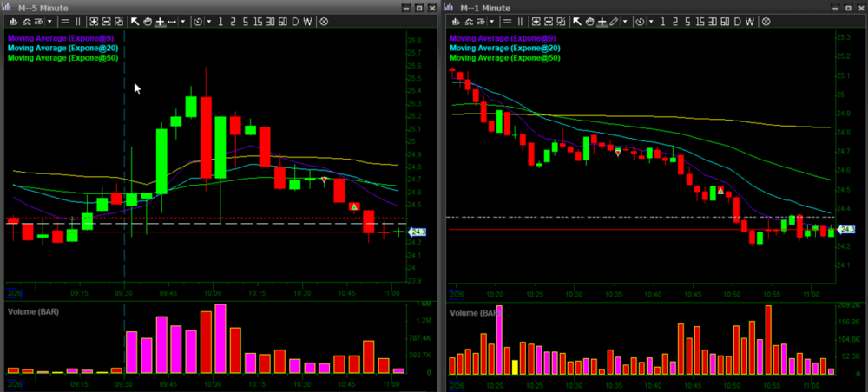The width and height of the screenshot is (868, 392).
Task: Click the current price marker on 5 Minute chart axis
Action: (417, 232)
